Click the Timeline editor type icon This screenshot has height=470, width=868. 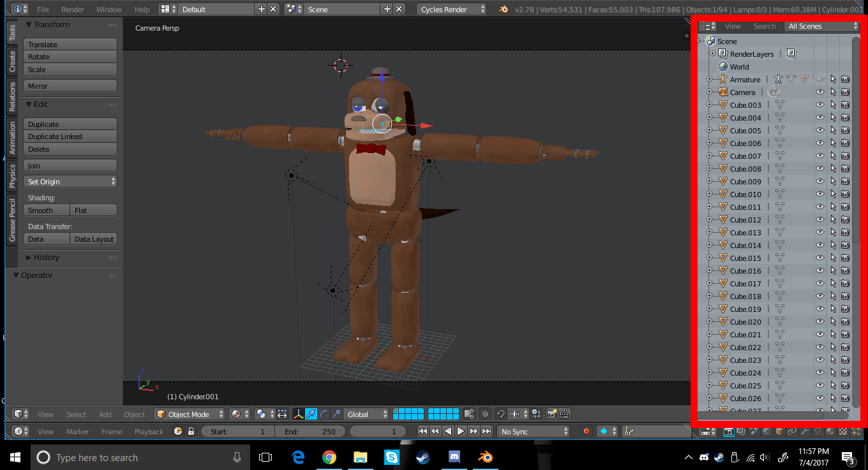21,431
